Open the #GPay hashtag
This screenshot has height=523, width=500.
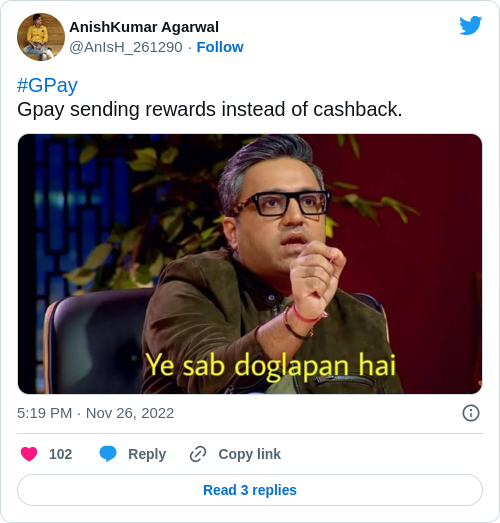click(x=47, y=85)
